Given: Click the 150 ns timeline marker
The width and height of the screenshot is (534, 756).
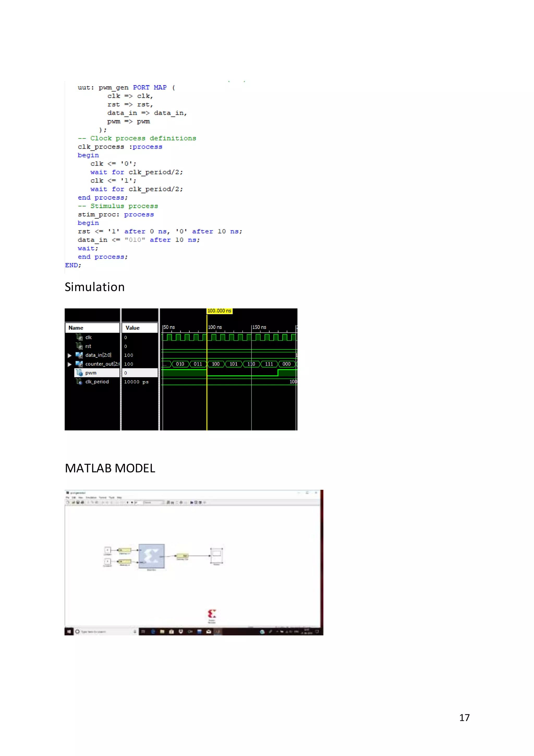Looking at the screenshot, I should (x=259, y=327).
